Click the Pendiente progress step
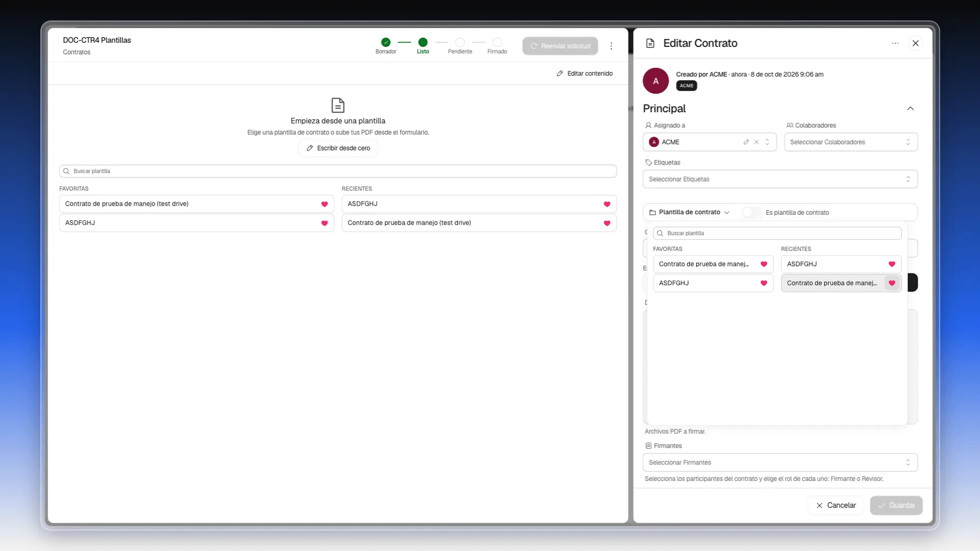 click(x=460, y=45)
